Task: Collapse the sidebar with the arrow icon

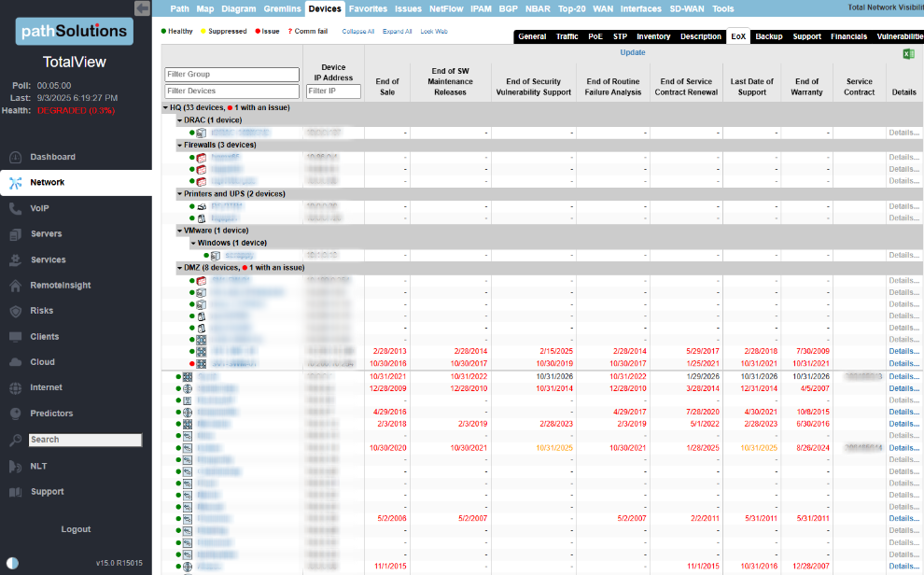Action: 142,7
